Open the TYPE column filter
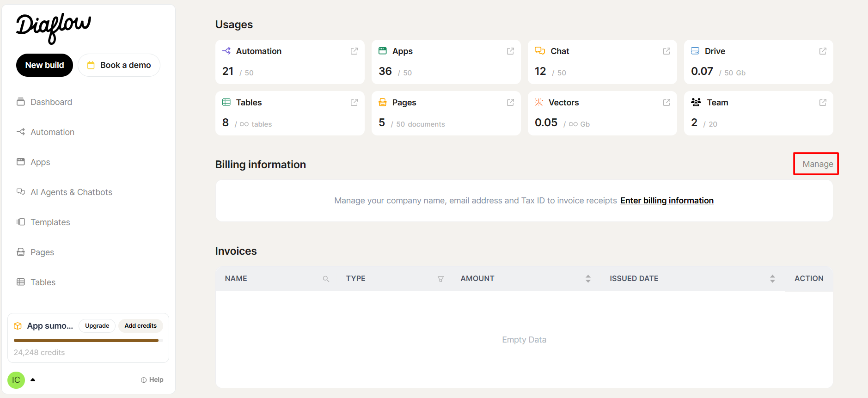868x398 pixels. point(440,279)
